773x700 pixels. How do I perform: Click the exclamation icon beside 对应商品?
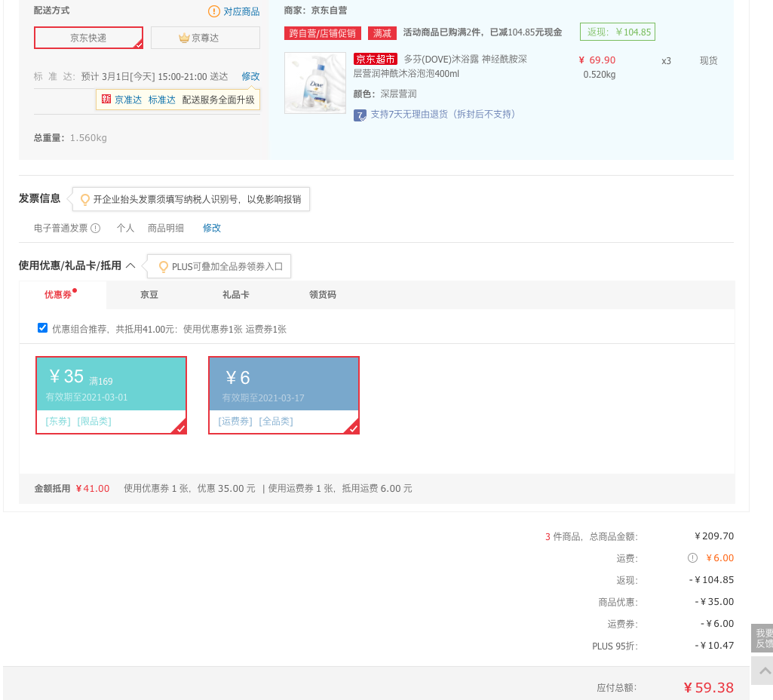[214, 11]
